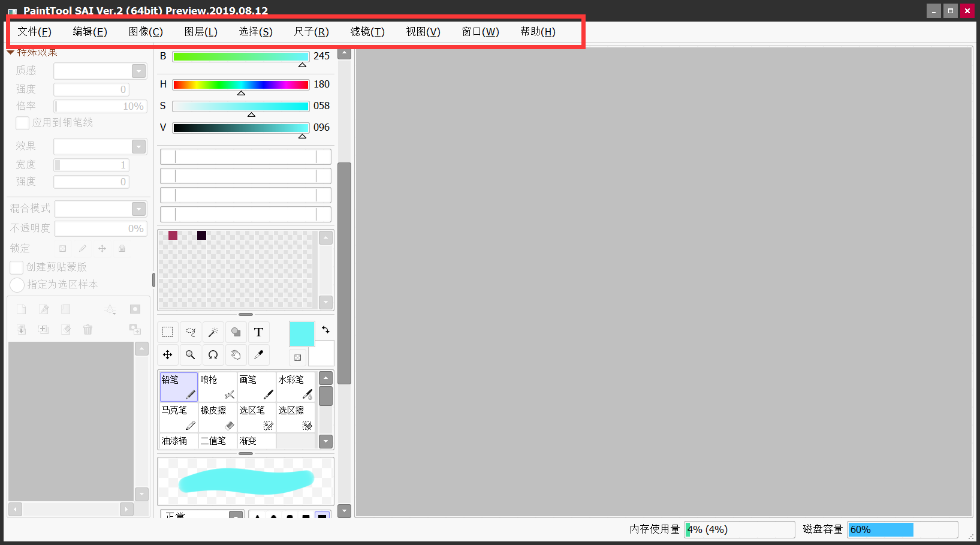Image resolution: width=980 pixels, height=545 pixels.
Task: Open the 视图(V) menu
Action: click(423, 32)
